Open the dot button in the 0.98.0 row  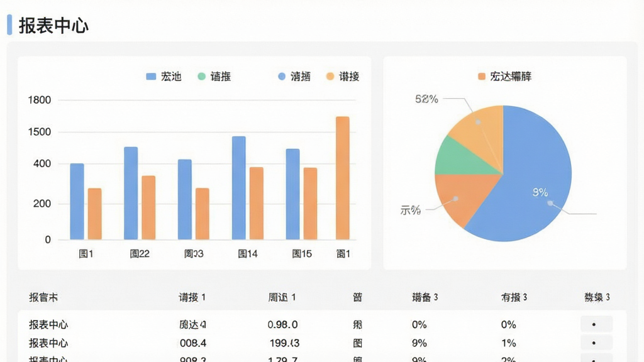596,324
